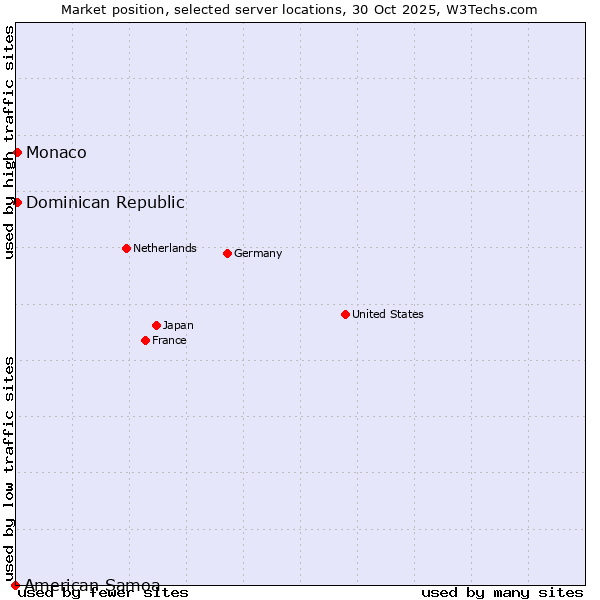This screenshot has width=600, height=600.
Task: Select the Japan text label
Action: 178,325
